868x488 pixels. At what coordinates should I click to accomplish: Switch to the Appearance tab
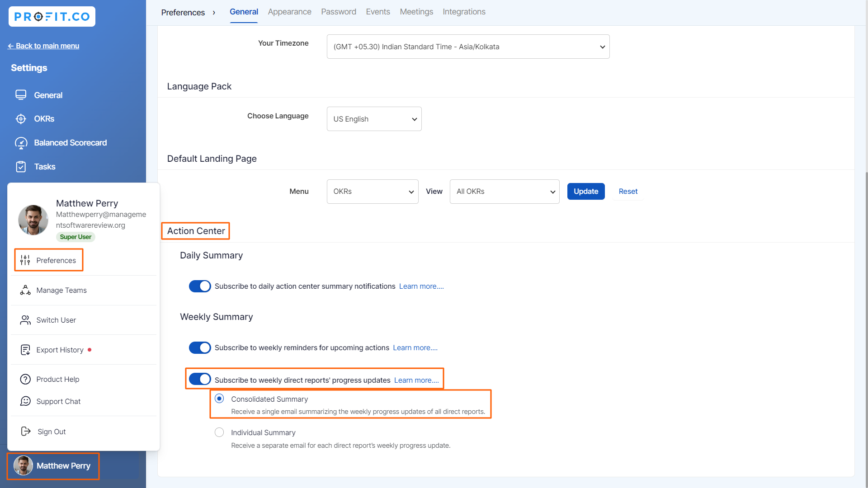point(289,12)
